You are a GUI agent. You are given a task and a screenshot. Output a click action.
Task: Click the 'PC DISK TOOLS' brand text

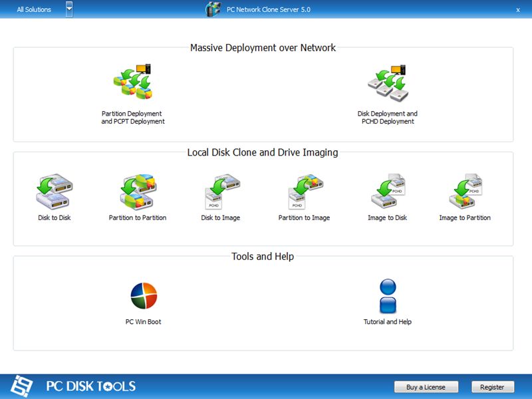point(91,386)
